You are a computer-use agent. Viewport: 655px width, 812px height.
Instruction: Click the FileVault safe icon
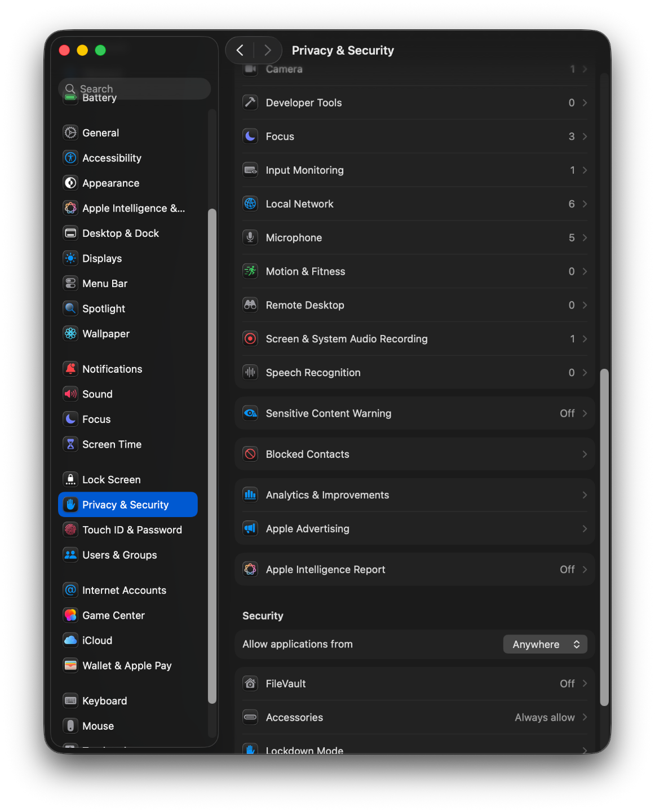click(250, 683)
